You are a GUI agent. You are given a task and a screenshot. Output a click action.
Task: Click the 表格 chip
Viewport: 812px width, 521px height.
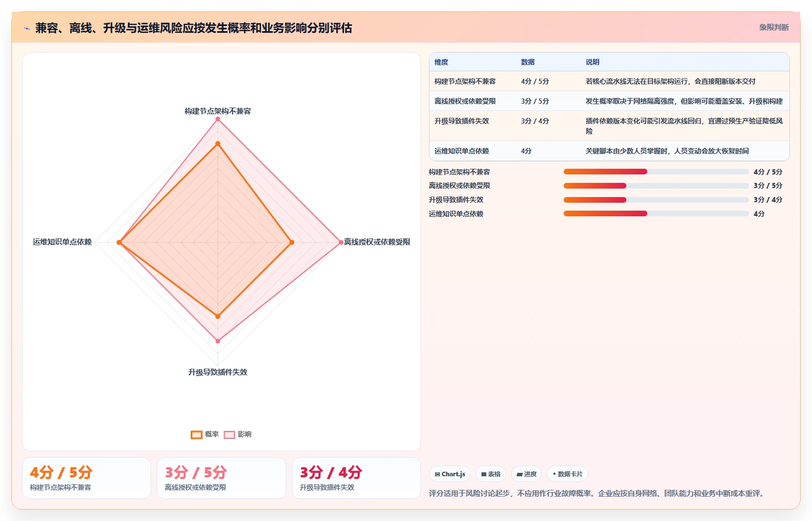click(491, 474)
